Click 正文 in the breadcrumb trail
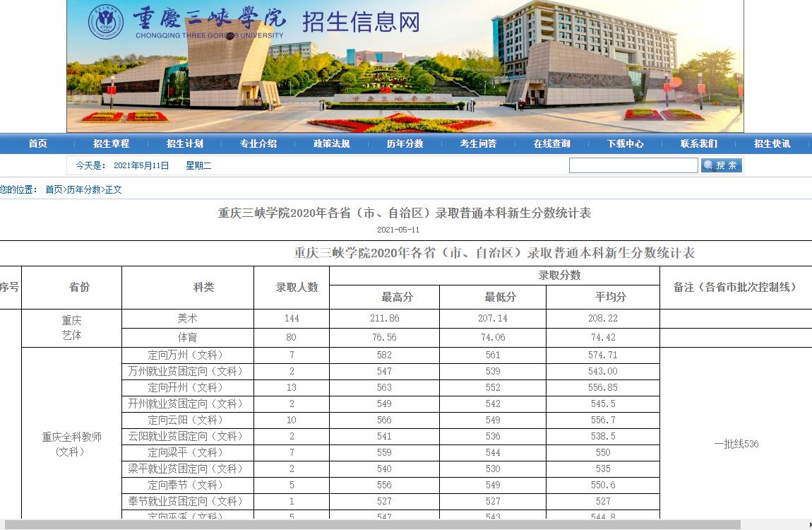The image size is (812, 530). pyautogui.click(x=114, y=189)
